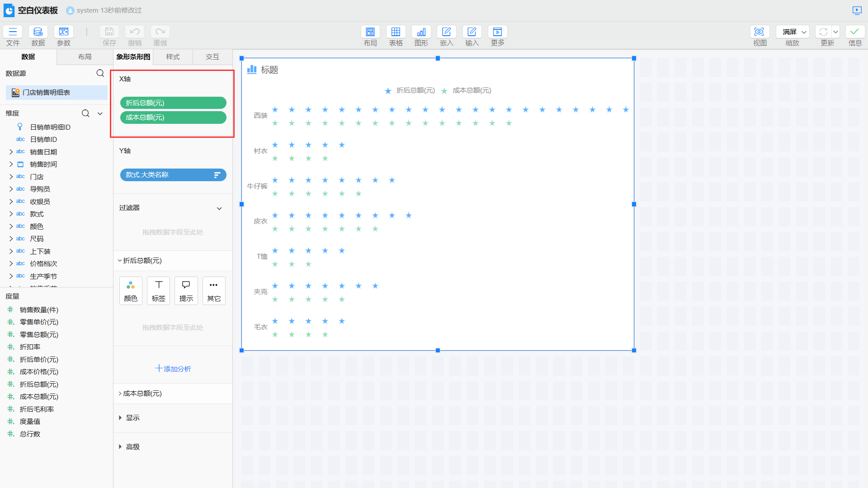
Task: Switch to the 样式 tab
Action: click(x=173, y=57)
